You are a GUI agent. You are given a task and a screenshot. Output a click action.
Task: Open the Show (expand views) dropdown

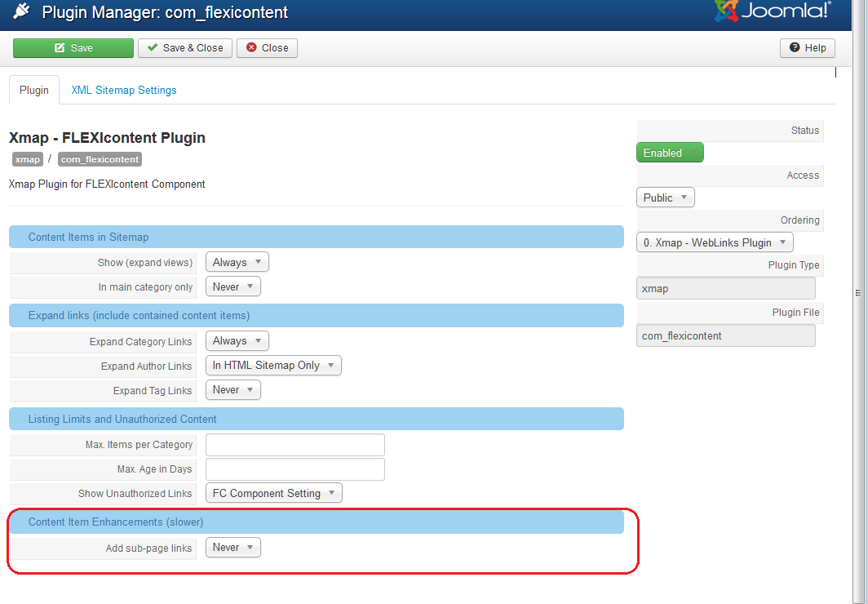(237, 263)
